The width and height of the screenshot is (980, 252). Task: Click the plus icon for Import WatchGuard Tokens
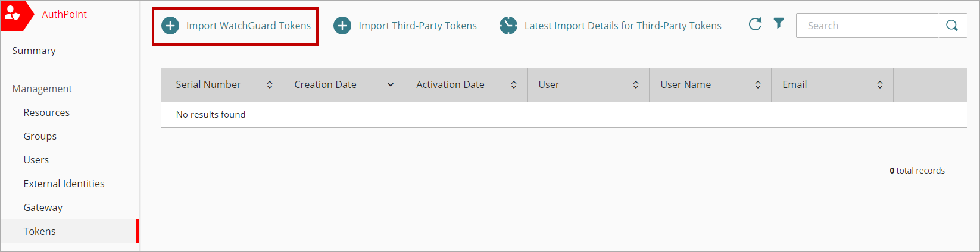click(170, 26)
